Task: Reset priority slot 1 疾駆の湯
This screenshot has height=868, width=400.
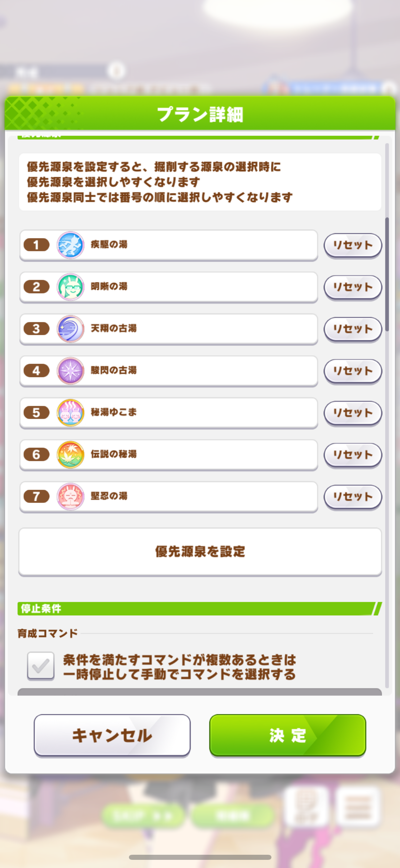Action: (353, 245)
